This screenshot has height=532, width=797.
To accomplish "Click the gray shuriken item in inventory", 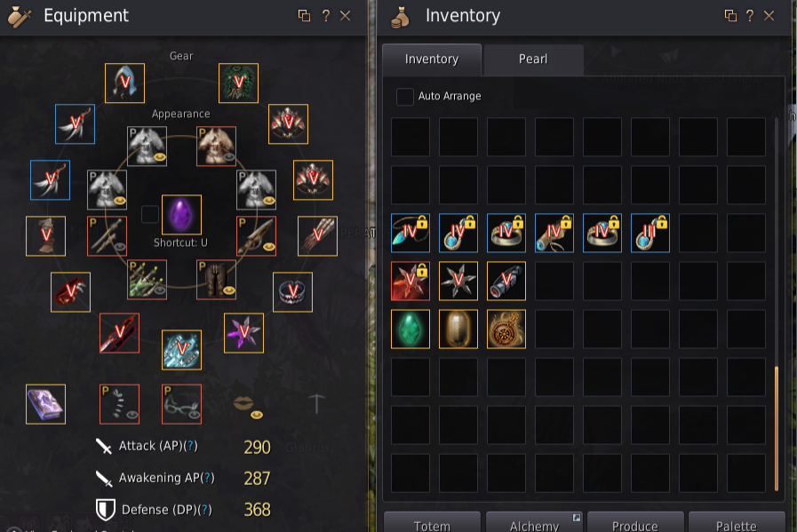I will (x=458, y=281).
